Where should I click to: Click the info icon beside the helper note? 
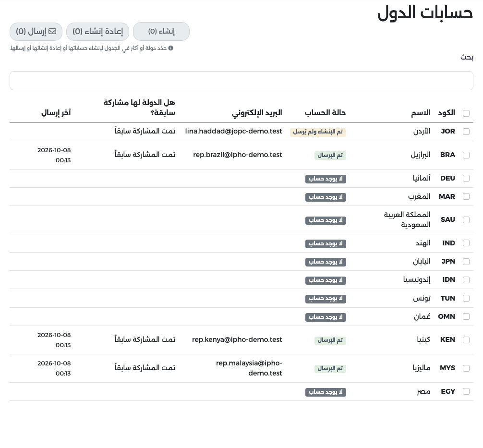click(x=170, y=48)
